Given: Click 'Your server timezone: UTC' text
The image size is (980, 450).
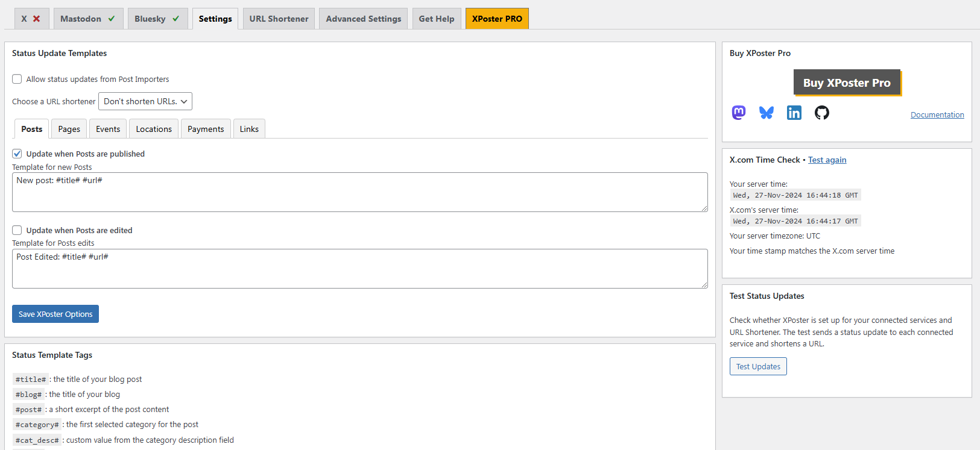Looking at the screenshot, I should [x=775, y=236].
